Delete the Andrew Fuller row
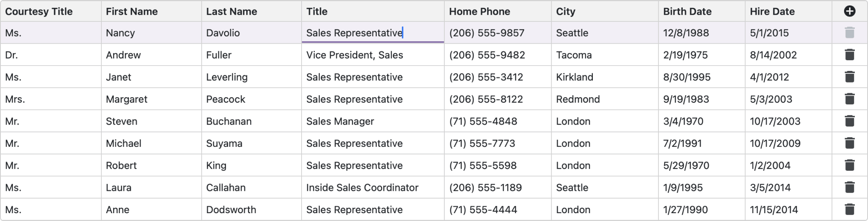868x221 pixels. [849, 55]
